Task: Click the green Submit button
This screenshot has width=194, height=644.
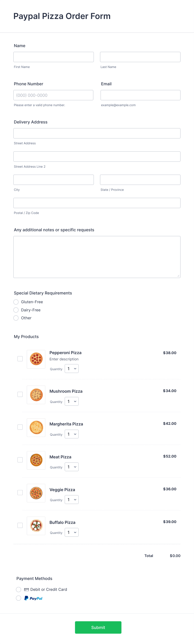Action: pos(98,628)
